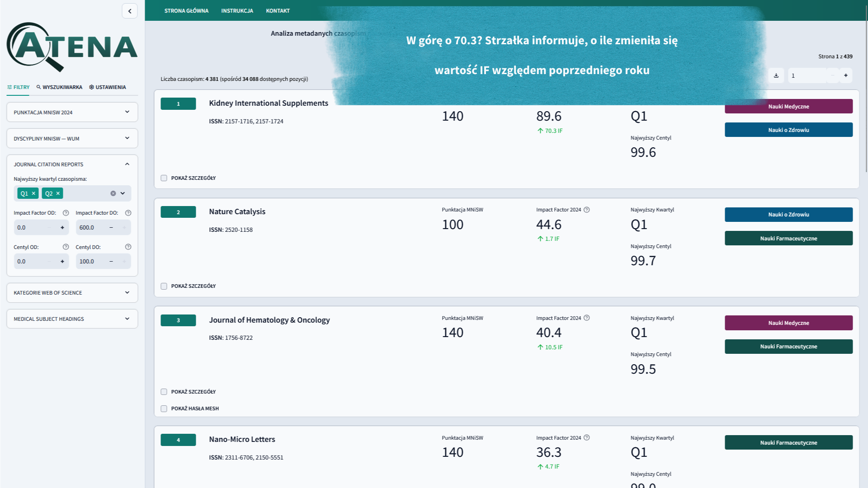
Task: Click the up-arrow 10.5 IF change indicator
Action: pos(550,347)
